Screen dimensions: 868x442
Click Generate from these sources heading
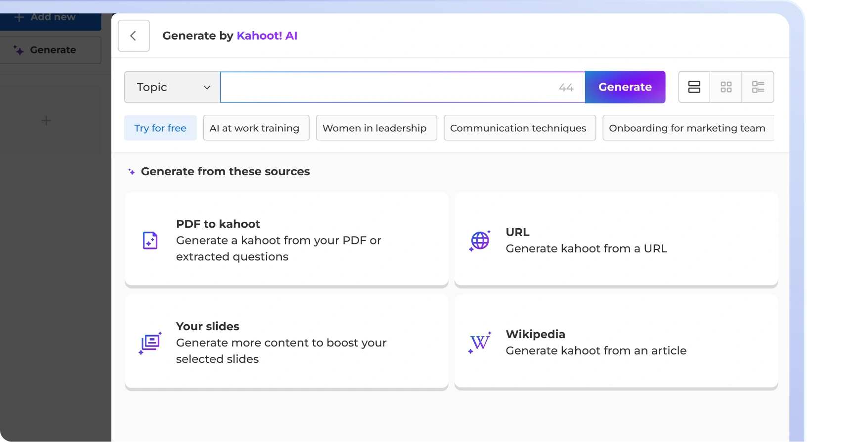coord(226,172)
